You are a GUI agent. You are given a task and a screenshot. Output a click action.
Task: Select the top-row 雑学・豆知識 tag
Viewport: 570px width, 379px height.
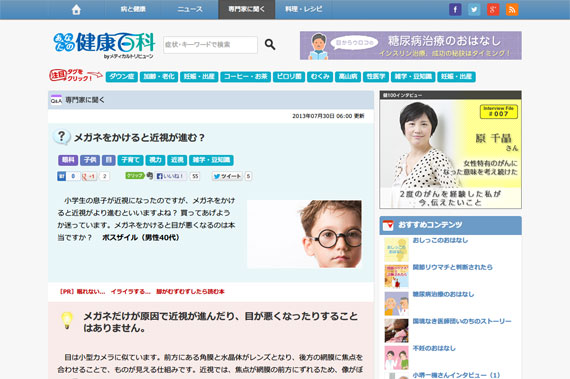(413, 77)
